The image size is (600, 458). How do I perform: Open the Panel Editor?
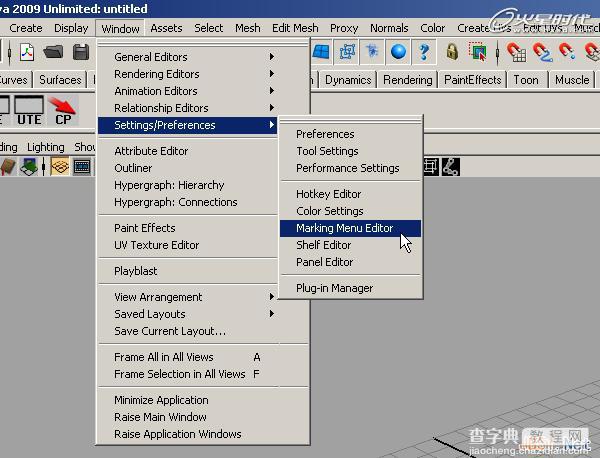tap(351, 262)
